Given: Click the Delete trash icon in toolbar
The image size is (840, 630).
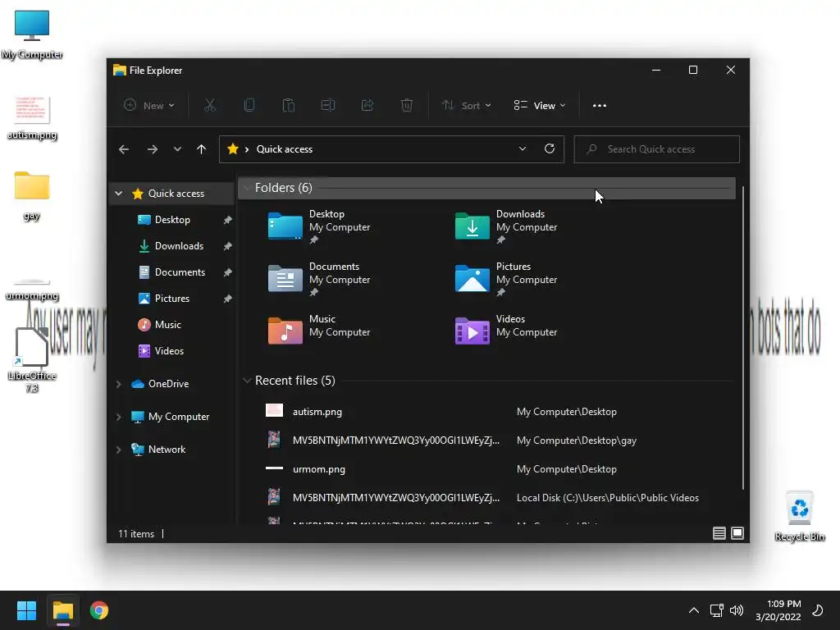Looking at the screenshot, I should click(407, 106).
